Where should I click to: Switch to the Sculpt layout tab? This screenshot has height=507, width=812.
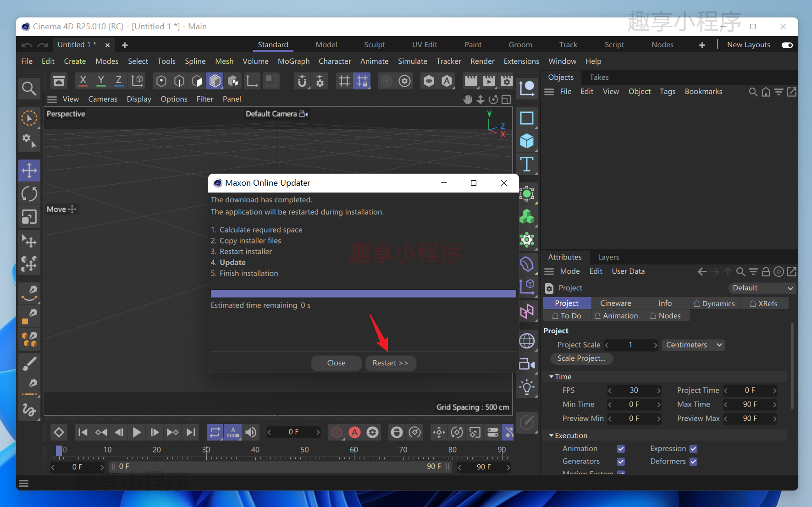click(374, 44)
